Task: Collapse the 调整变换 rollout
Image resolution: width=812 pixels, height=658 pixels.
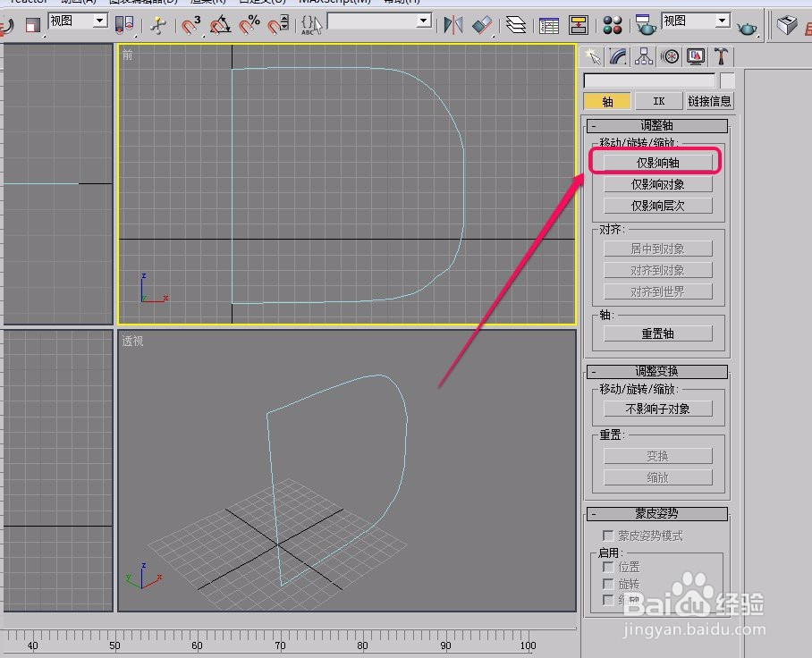Action: pos(657,371)
